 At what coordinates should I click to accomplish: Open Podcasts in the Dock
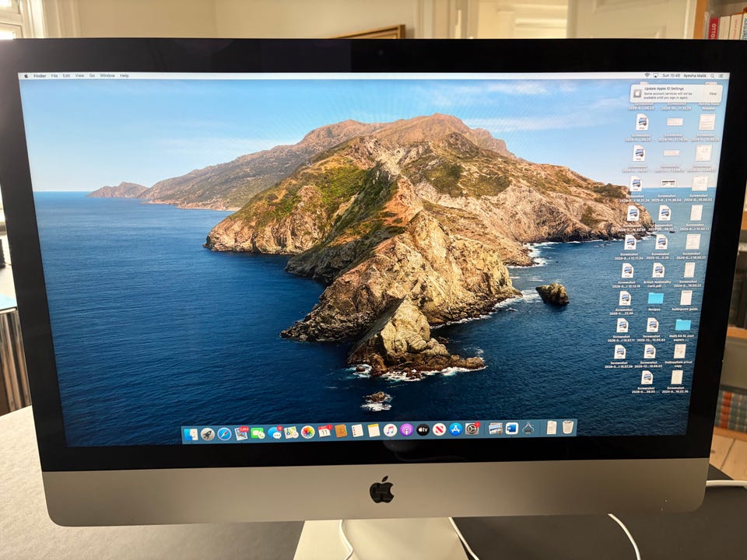(x=406, y=430)
